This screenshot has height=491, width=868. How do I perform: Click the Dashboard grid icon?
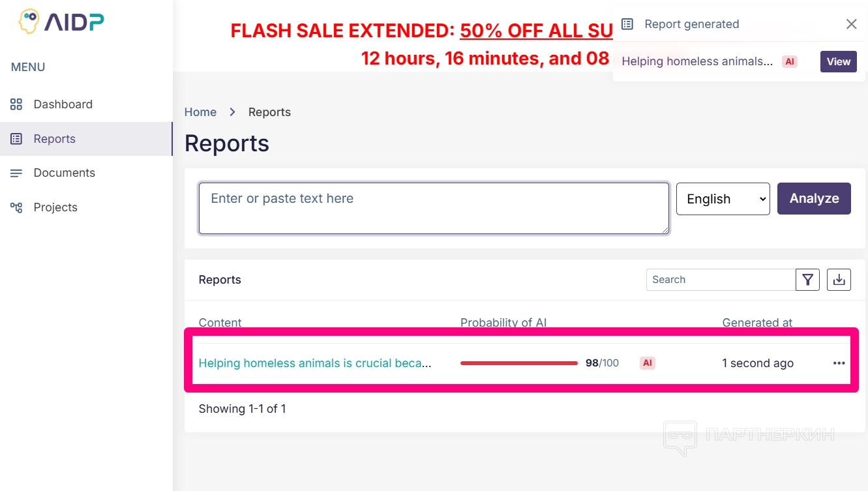pyautogui.click(x=16, y=104)
